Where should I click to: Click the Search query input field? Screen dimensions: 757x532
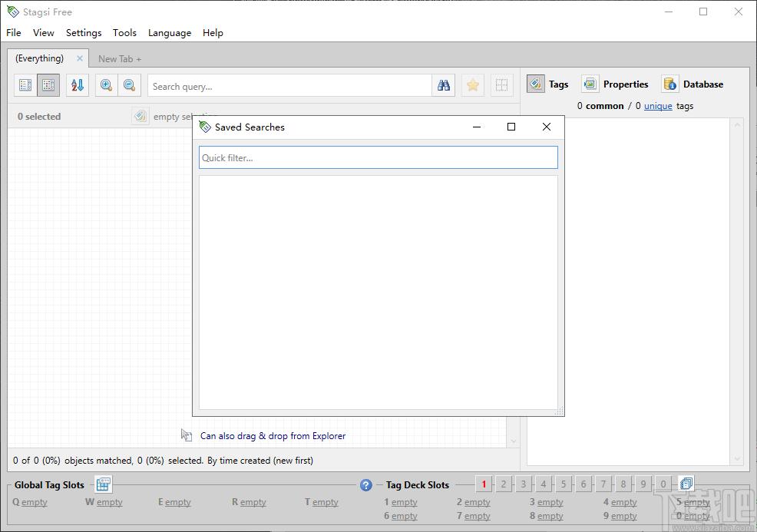coord(289,87)
